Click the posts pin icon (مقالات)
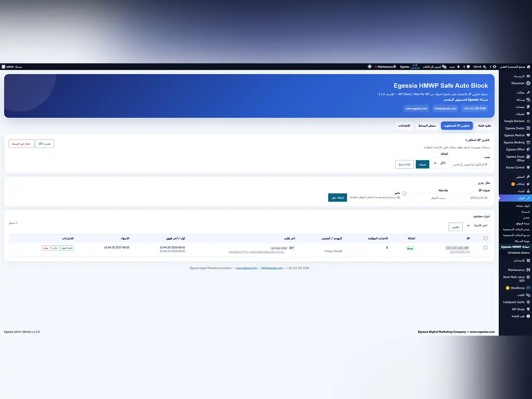Screen dimensions: 532x399 (x=528, y=93)
